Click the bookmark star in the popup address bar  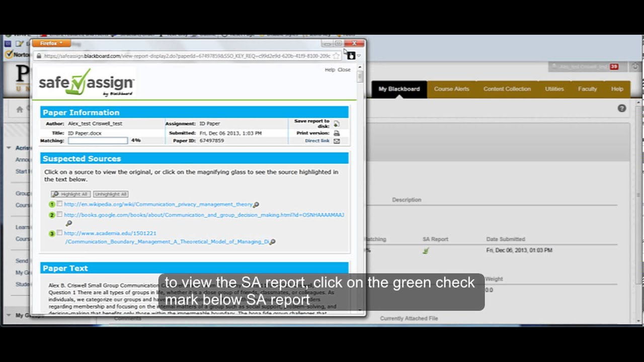336,56
